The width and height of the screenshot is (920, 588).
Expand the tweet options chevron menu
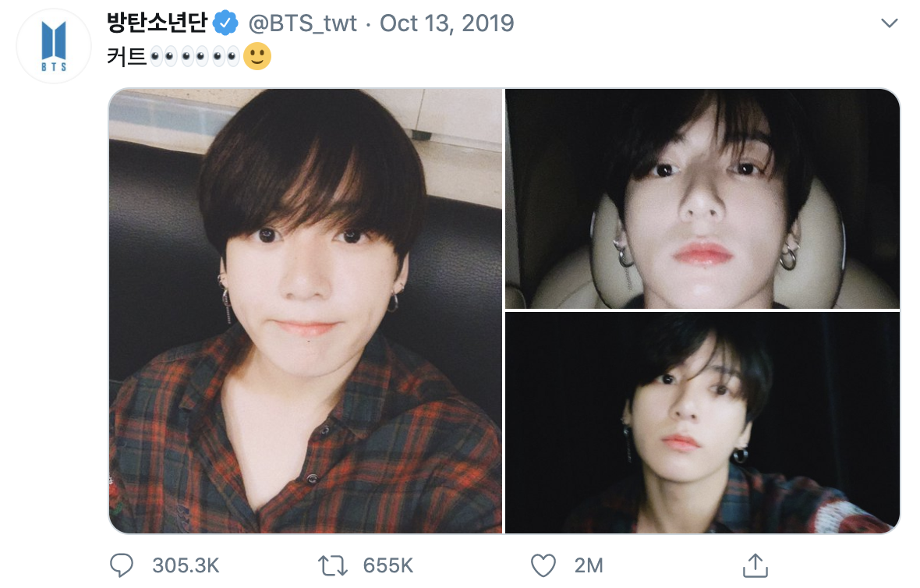click(889, 23)
